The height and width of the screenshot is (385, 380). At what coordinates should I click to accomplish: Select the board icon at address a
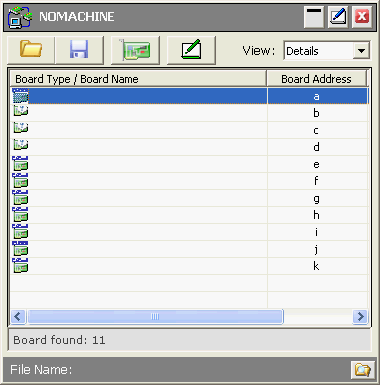21,96
